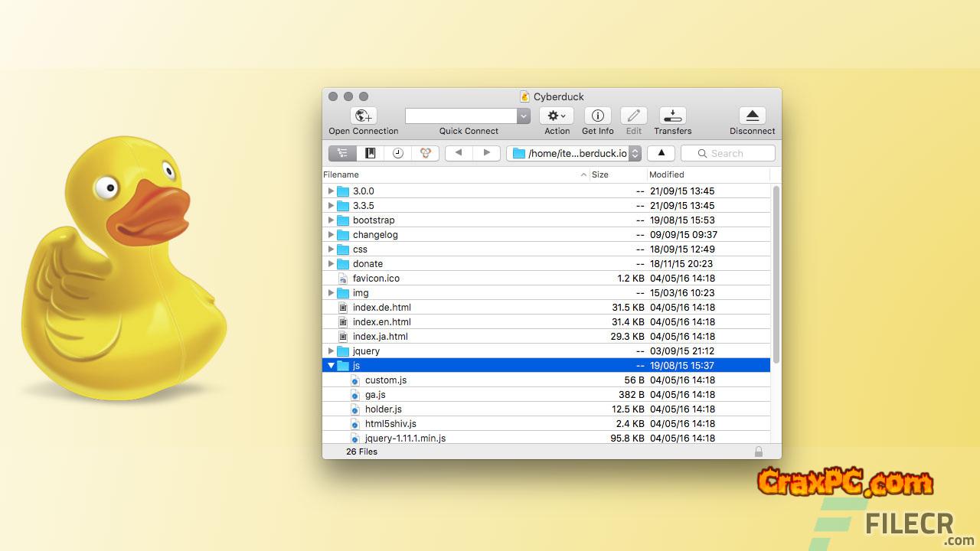980x551 pixels.
Task: Switch to Bonjour view
Action: pyautogui.click(x=426, y=153)
